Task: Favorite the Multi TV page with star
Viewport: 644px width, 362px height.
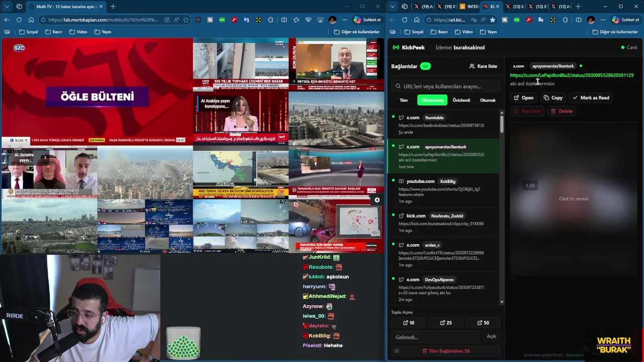Action: [x=186, y=20]
